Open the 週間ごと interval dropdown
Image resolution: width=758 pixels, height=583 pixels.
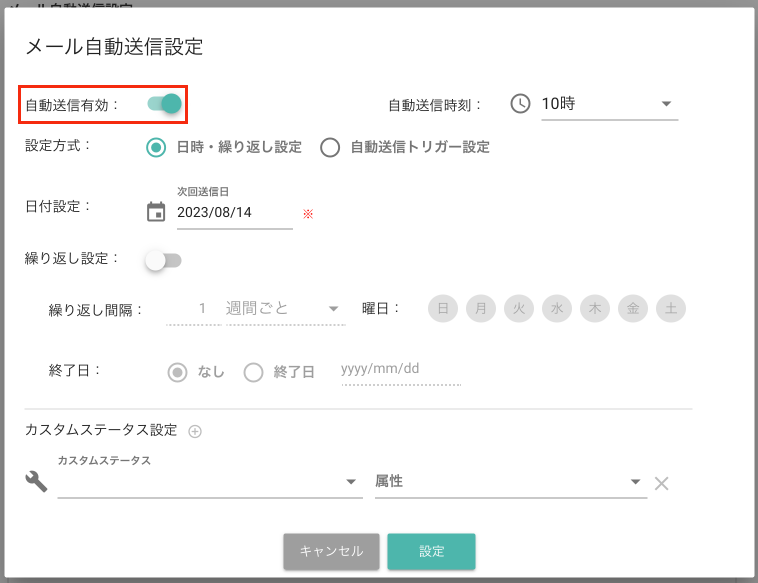click(285, 308)
